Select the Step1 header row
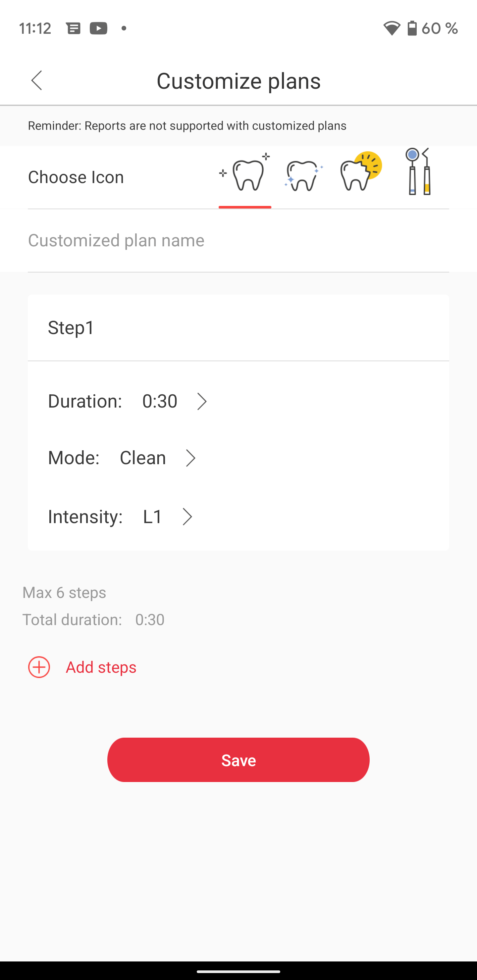Viewport: 477px width, 980px height. point(238,327)
